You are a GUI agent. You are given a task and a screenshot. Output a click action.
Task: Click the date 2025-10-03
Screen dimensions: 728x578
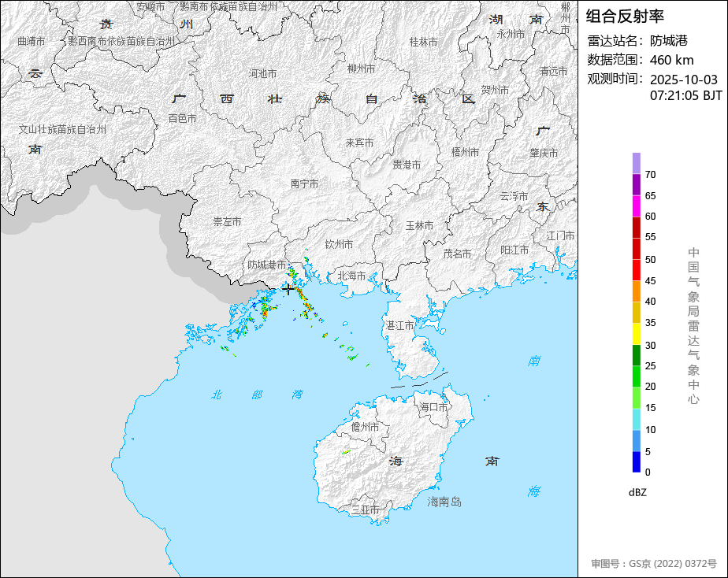coord(683,80)
